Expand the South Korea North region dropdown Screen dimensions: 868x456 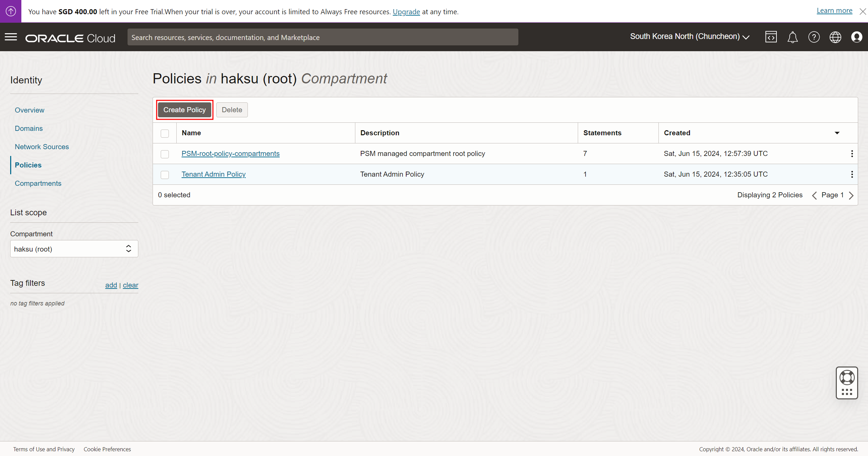pyautogui.click(x=689, y=37)
